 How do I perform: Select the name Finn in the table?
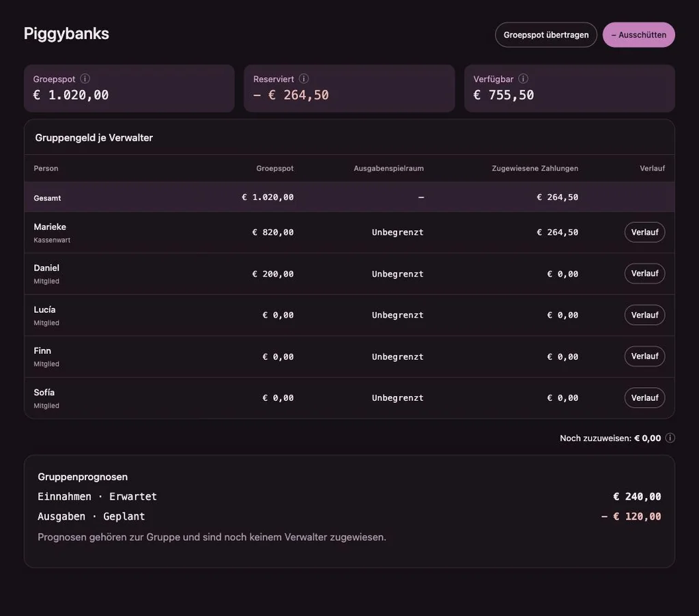(x=42, y=350)
